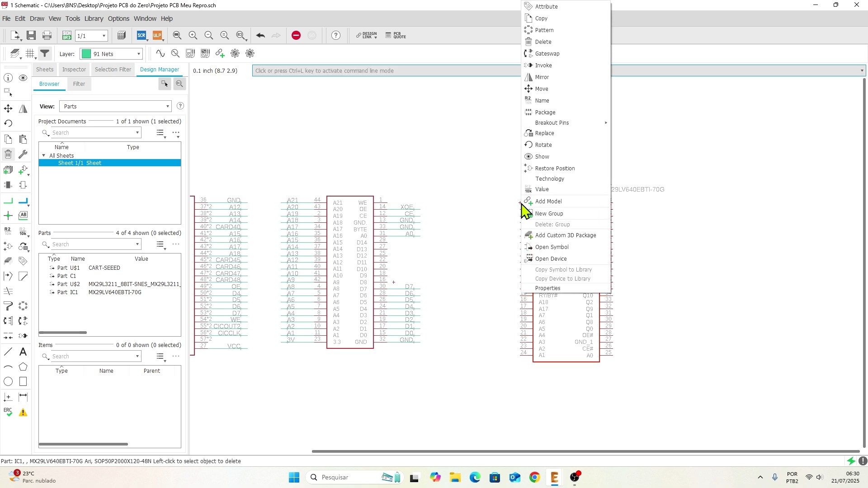This screenshot has width=868, height=488.
Task: Open the Layer 91 Nets dropdown
Action: (111, 54)
